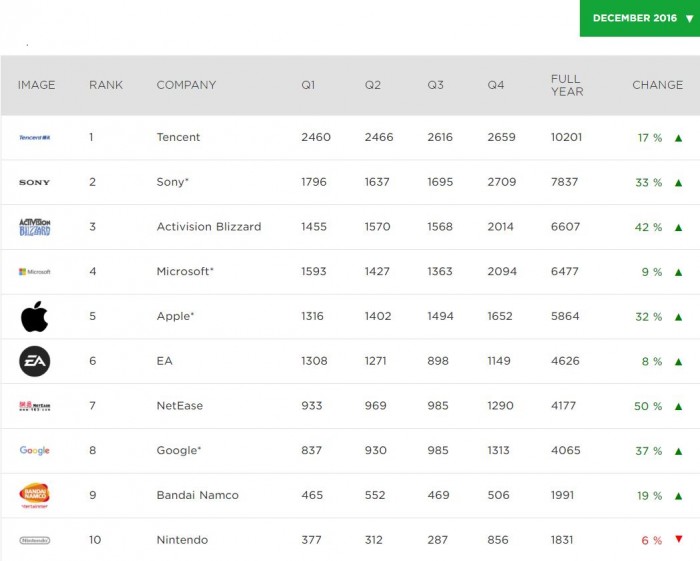This screenshot has height=561, width=700.
Task: Click green up arrow in Bandai Namco row
Action: click(679, 496)
